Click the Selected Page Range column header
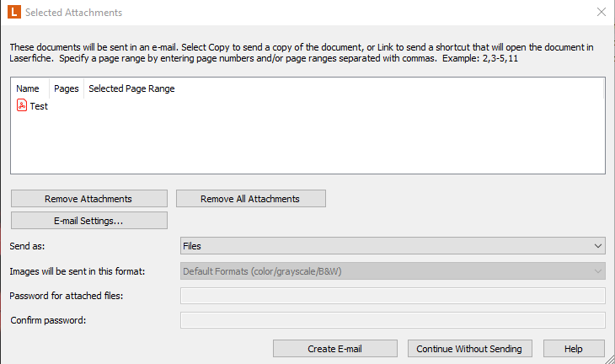Viewport: 615px width, 364px height. [x=131, y=88]
